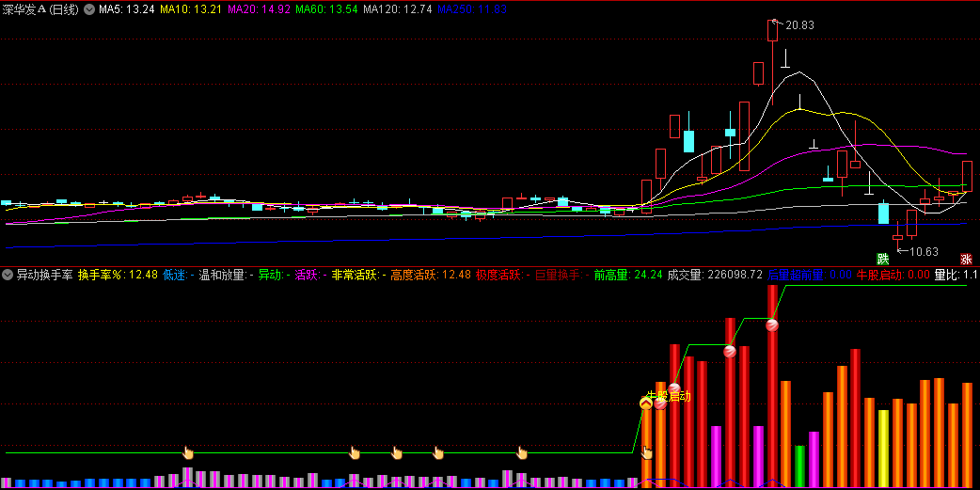This screenshot has width=980, height=490.
Task: Select the magenta MA20: 14.92 label
Action: pos(258,9)
